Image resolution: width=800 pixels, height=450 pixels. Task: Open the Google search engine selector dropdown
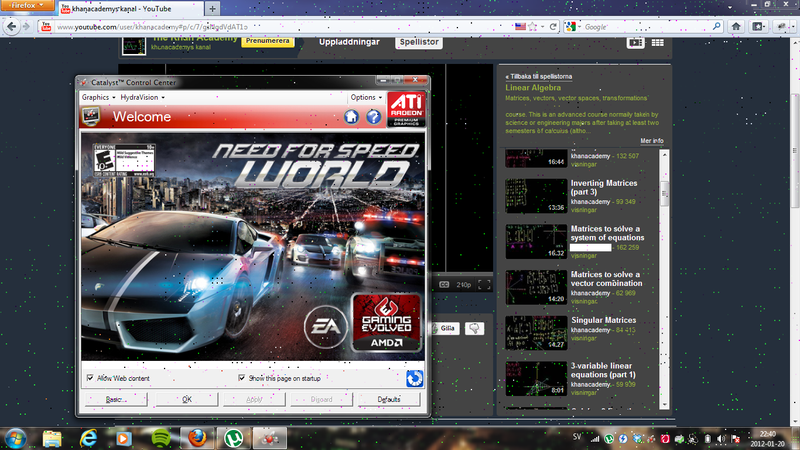[573, 27]
